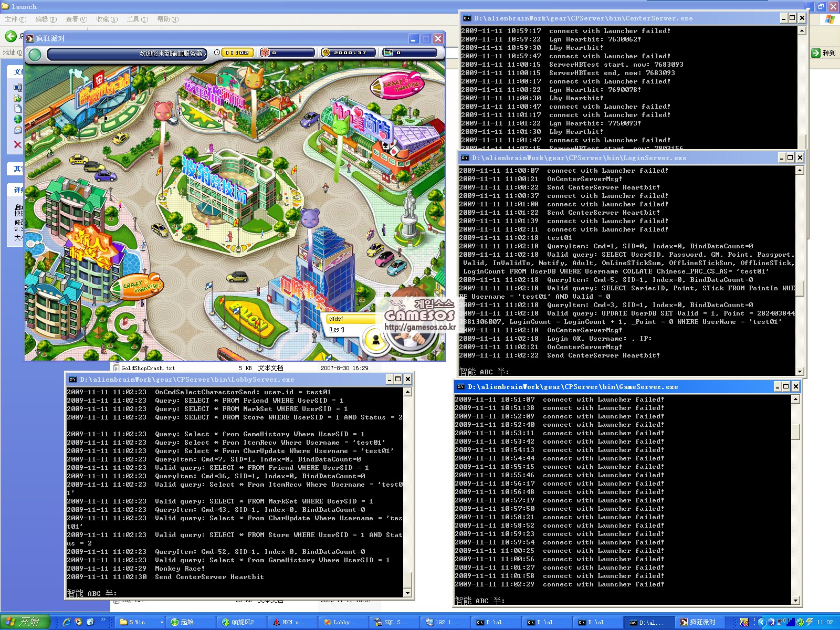The width and height of the screenshot is (840, 630).
Task: Click scroll-up arrow in LoginServer console
Action: click(800, 170)
